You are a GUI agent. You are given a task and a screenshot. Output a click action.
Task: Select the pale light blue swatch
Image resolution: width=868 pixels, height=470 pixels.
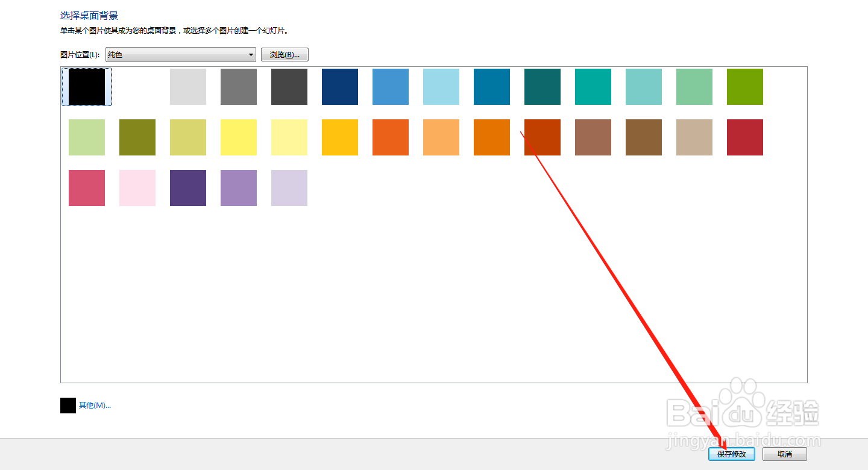441,87
